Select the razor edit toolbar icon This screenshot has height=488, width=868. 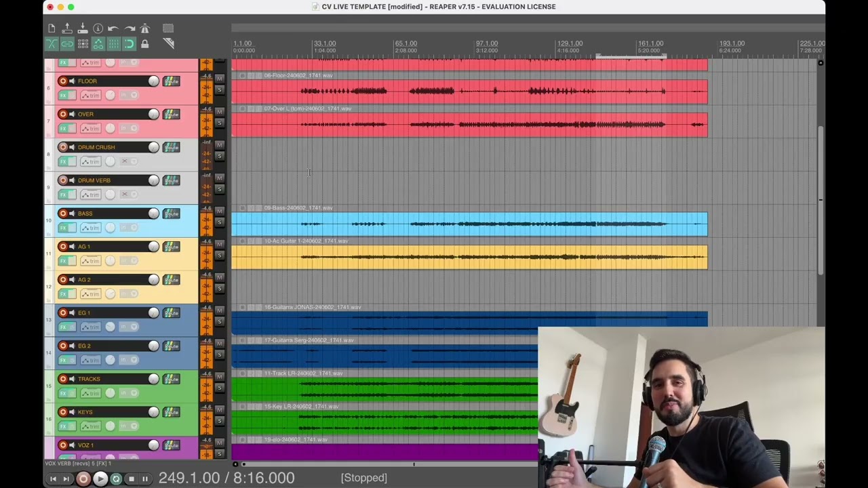point(168,43)
